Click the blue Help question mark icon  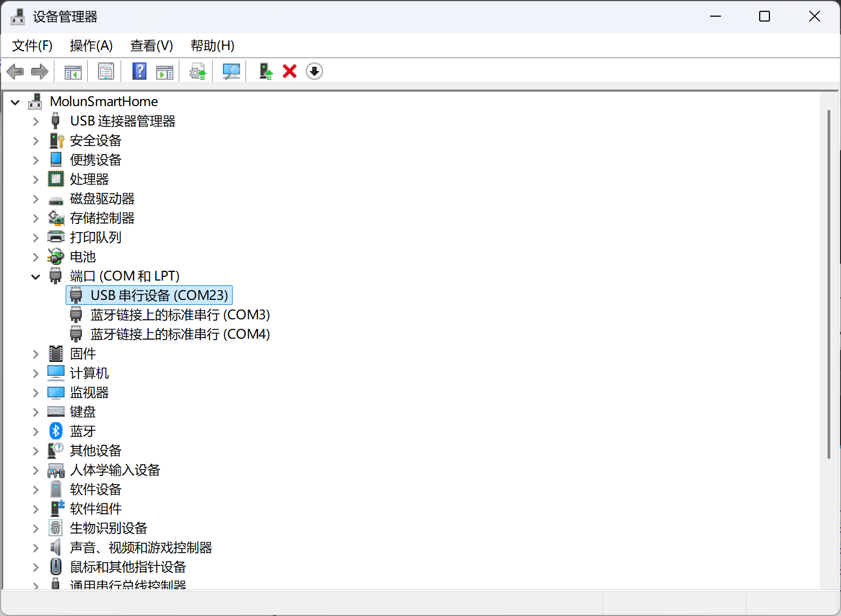139,71
